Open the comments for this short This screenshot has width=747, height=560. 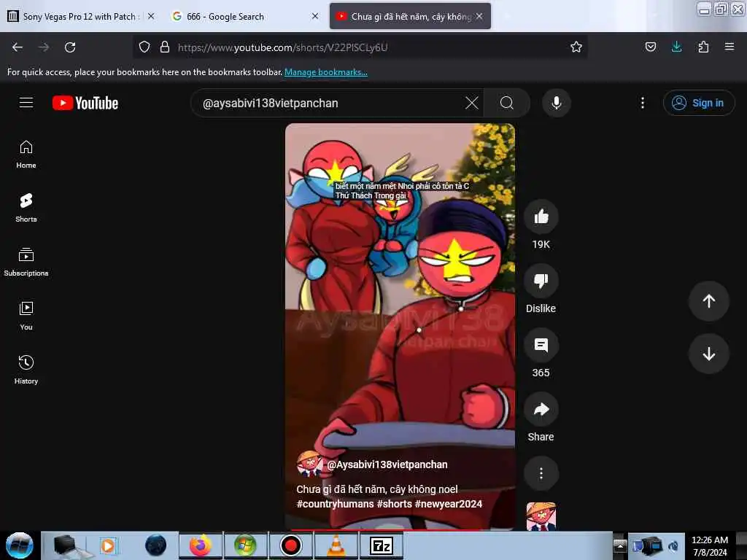click(x=541, y=345)
